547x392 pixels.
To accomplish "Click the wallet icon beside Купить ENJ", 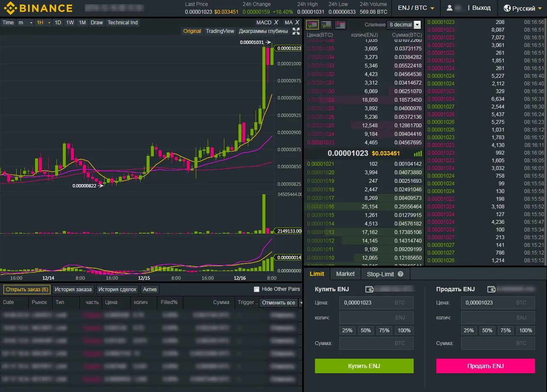I will tap(370, 289).
